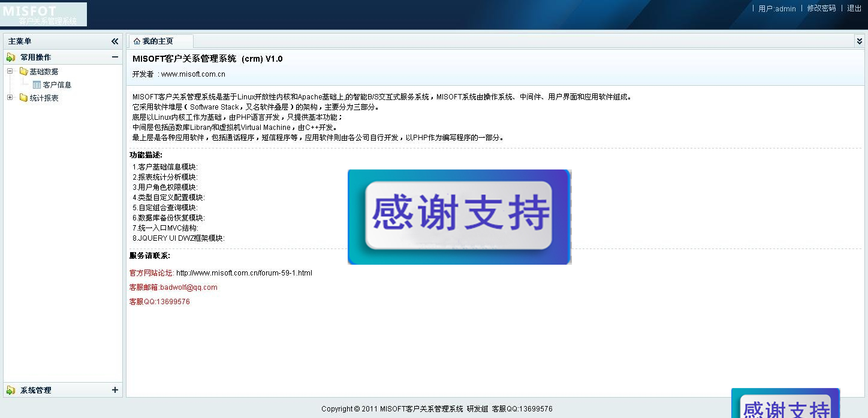Click the line starting 它采用软件堆层
The image size is (868, 418).
point(256,107)
